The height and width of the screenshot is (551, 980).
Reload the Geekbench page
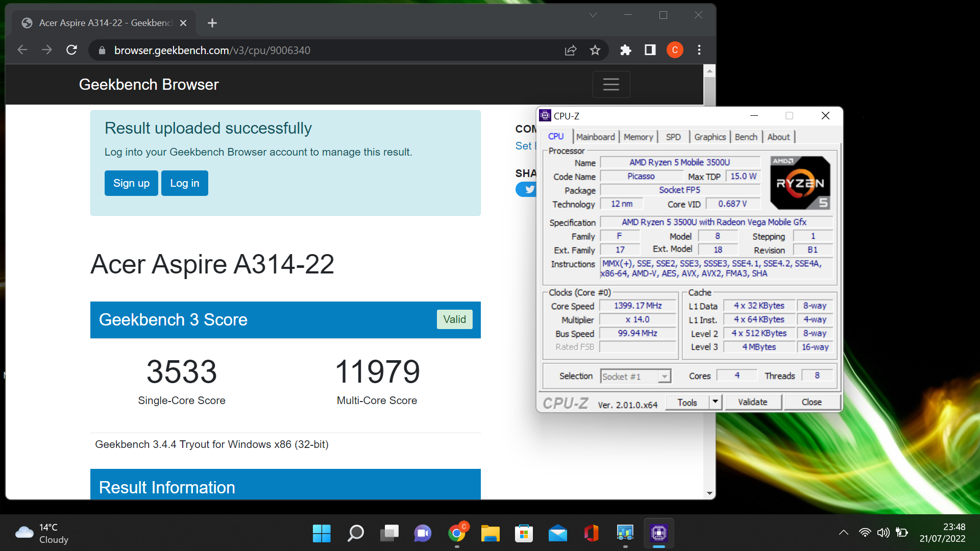72,50
